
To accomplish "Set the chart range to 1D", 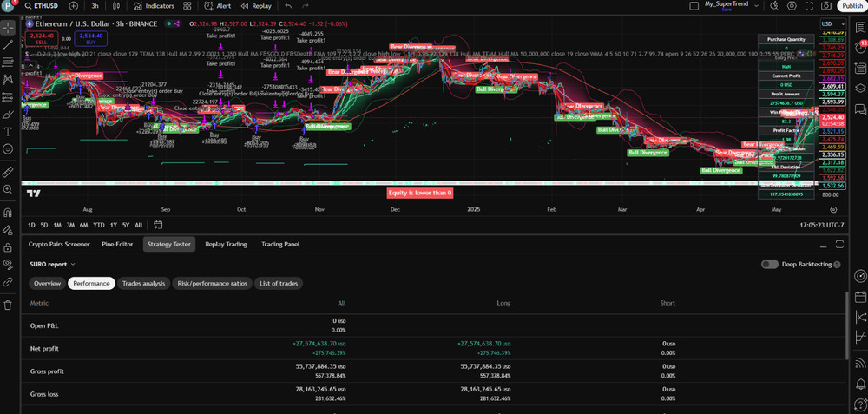I will tap(31, 226).
